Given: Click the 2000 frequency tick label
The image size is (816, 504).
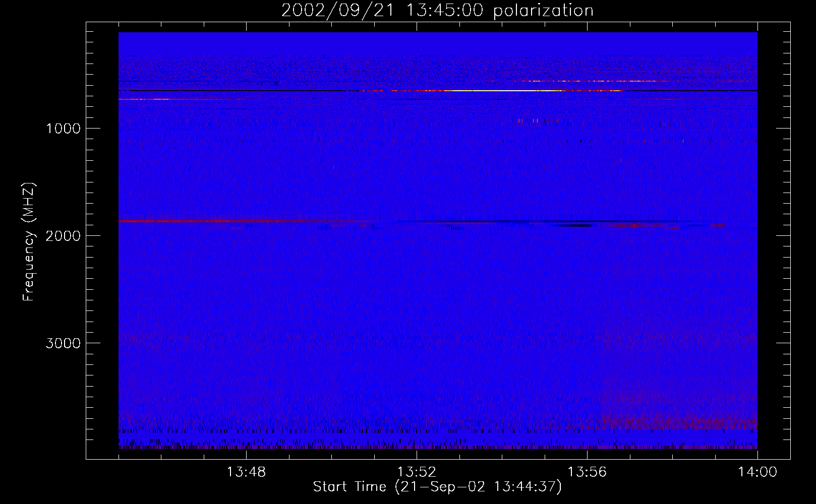Looking at the screenshot, I should [x=63, y=236].
